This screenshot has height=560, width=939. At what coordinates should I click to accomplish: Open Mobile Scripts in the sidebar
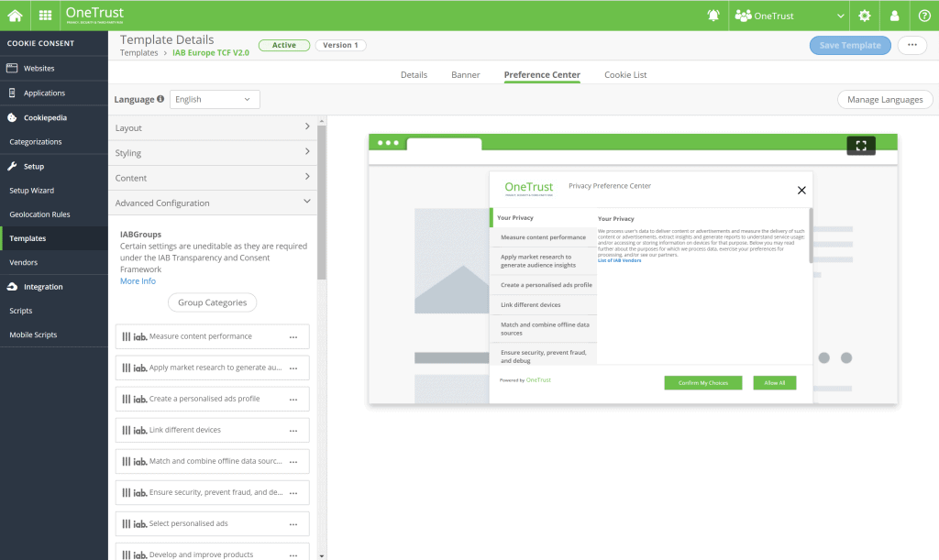click(x=54, y=335)
